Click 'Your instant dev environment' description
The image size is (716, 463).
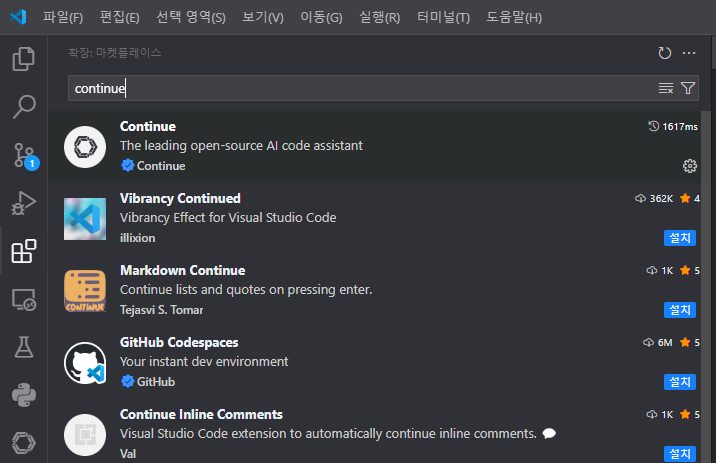204,362
